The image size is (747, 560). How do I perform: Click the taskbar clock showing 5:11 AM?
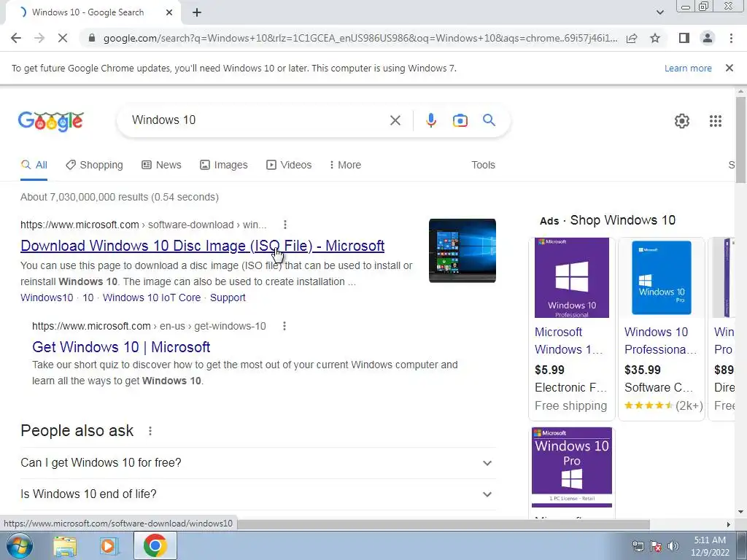(710, 546)
